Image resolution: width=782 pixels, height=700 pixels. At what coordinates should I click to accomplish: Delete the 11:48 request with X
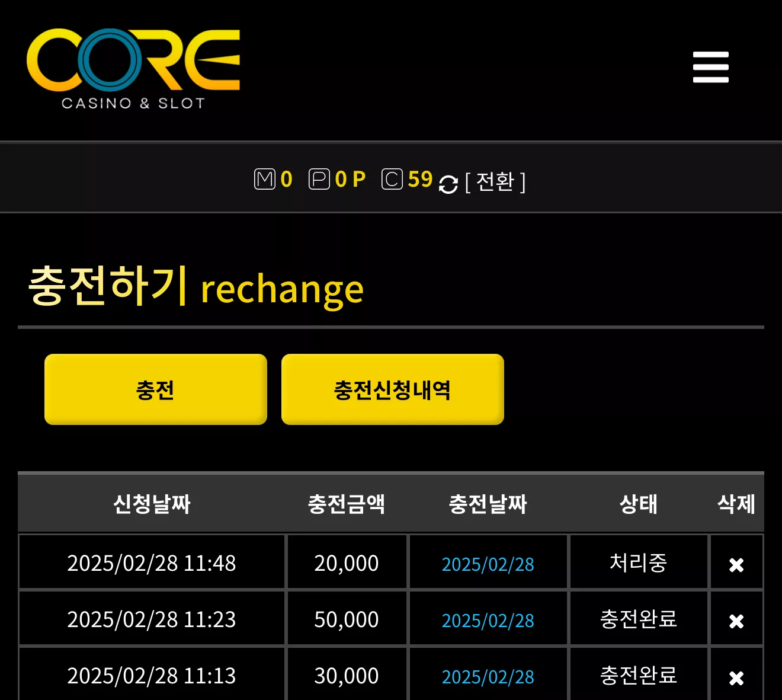736,565
